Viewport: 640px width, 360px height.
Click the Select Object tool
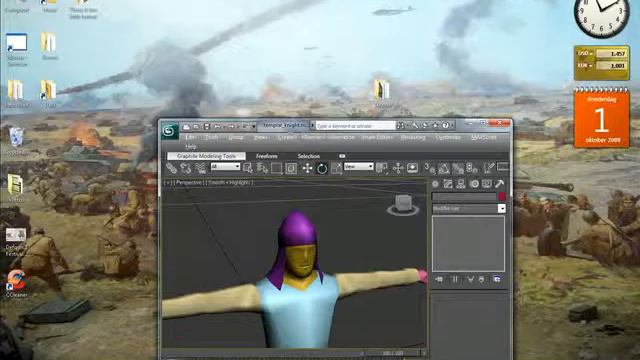pyautogui.click(x=248, y=168)
